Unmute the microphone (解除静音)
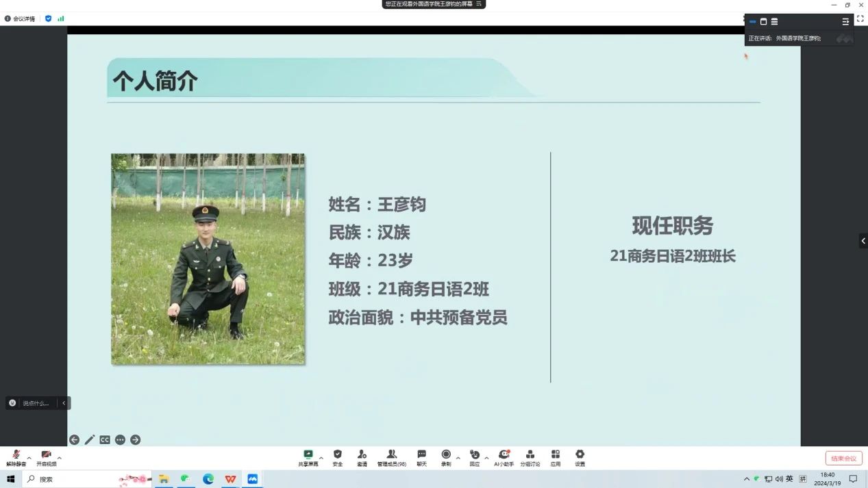 (x=16, y=457)
